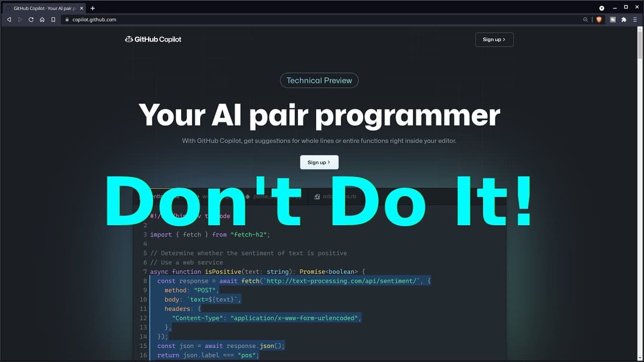Screen dimensions: 644x362
Task: Open a new browser tab
Action: tap(93, 8)
